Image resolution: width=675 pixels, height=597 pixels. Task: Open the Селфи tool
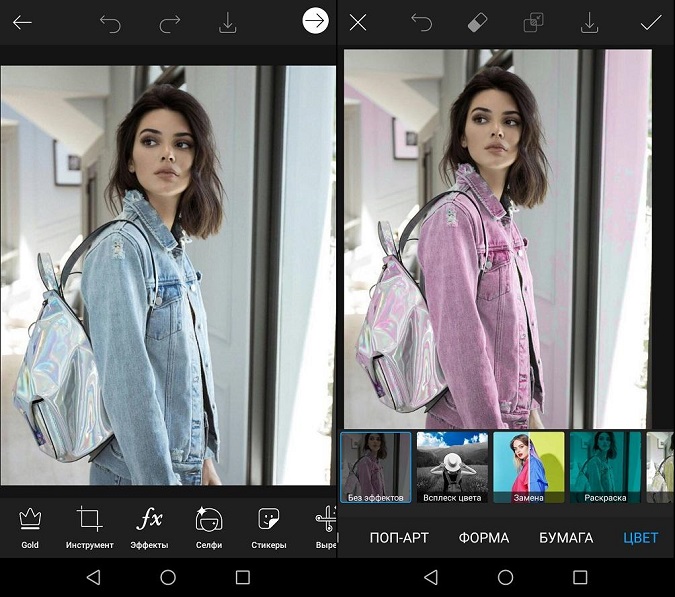click(209, 527)
